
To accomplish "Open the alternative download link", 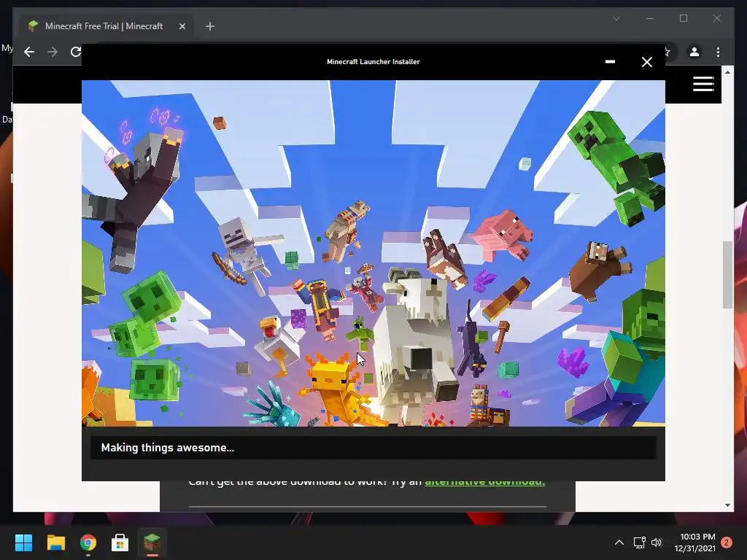I will [x=484, y=482].
